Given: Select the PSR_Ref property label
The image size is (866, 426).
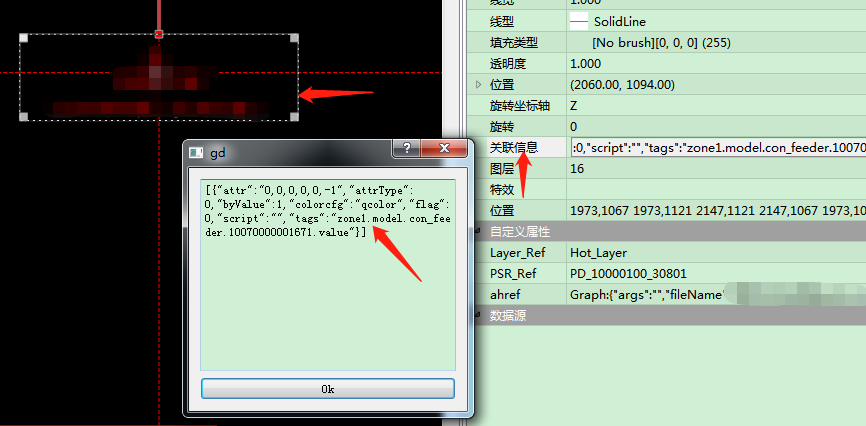Looking at the screenshot, I should point(513,274).
